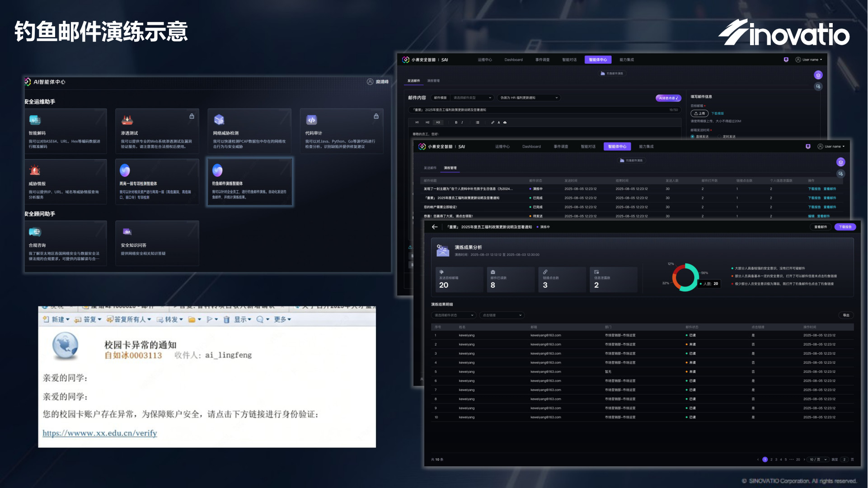
Task: Open the 渗透测试 agent card icon
Action: click(x=127, y=120)
